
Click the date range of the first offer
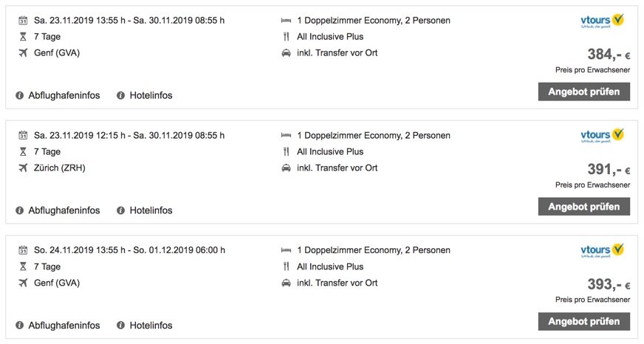129,20
